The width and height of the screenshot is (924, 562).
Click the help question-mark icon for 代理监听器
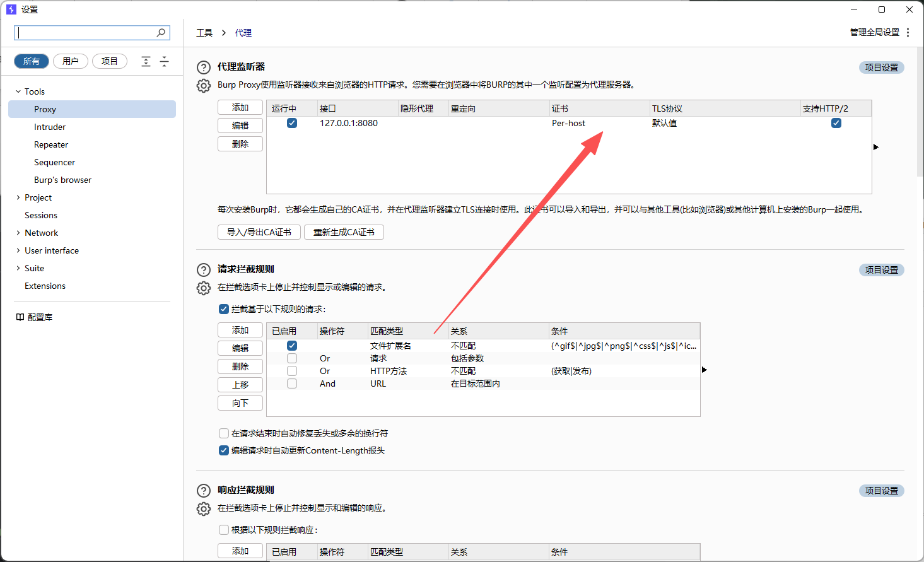pyautogui.click(x=203, y=67)
